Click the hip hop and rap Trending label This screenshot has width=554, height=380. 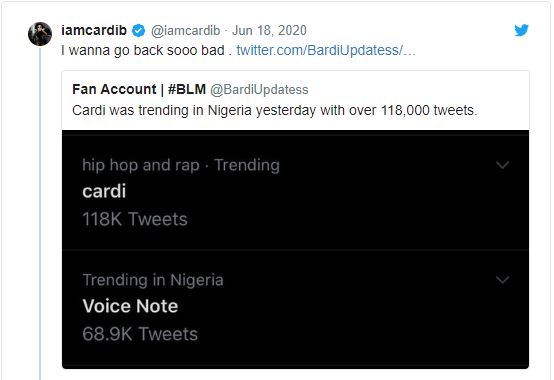pyautogui.click(x=181, y=165)
